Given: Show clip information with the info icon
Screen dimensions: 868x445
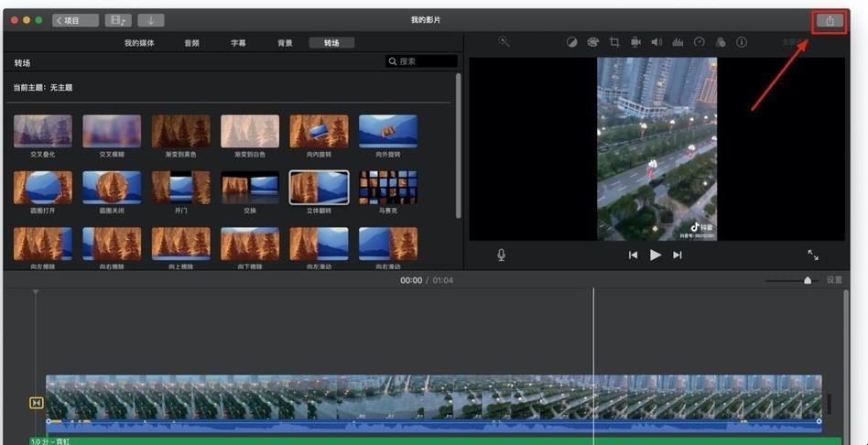Looking at the screenshot, I should (x=742, y=42).
